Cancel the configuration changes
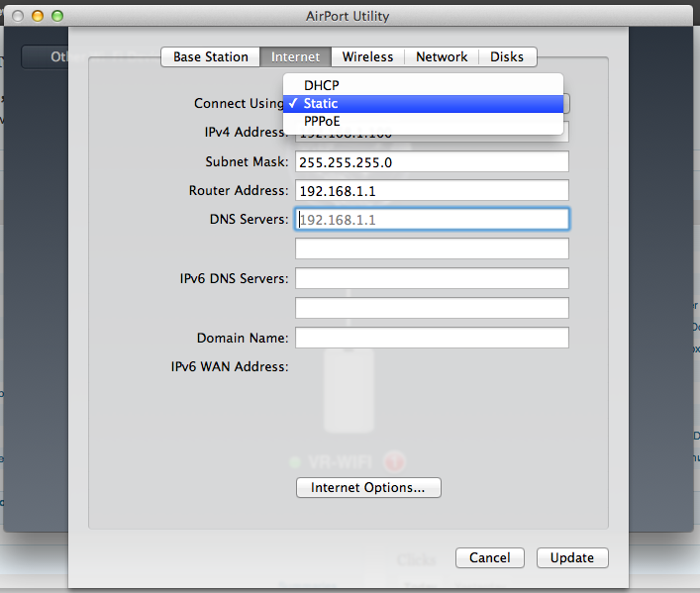This screenshot has height=593, width=700. click(x=490, y=557)
